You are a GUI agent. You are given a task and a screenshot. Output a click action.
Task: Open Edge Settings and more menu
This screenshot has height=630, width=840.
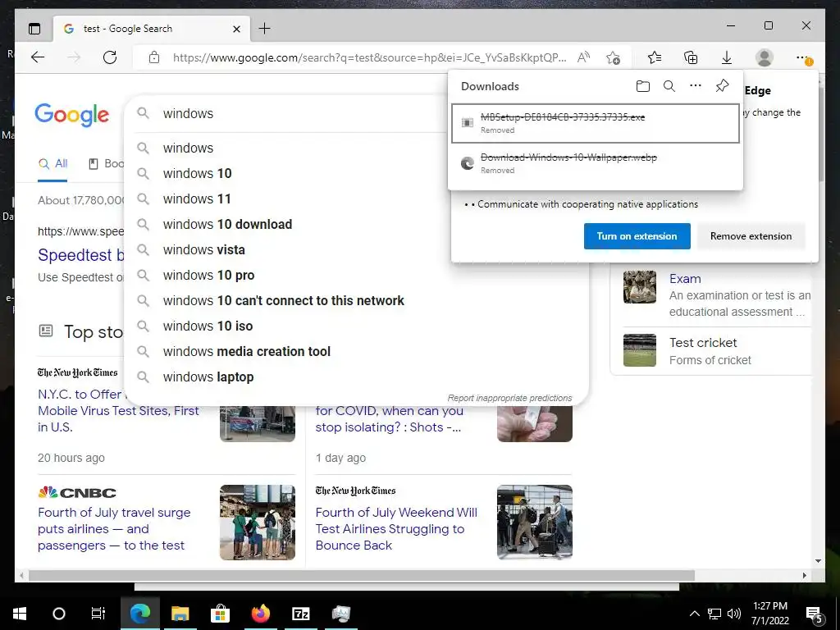(x=802, y=57)
